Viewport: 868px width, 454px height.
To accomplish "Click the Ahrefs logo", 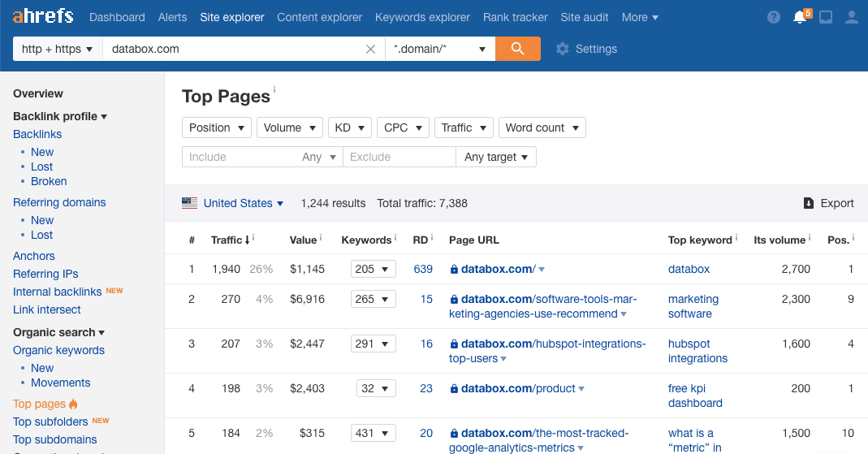I will click(x=42, y=16).
